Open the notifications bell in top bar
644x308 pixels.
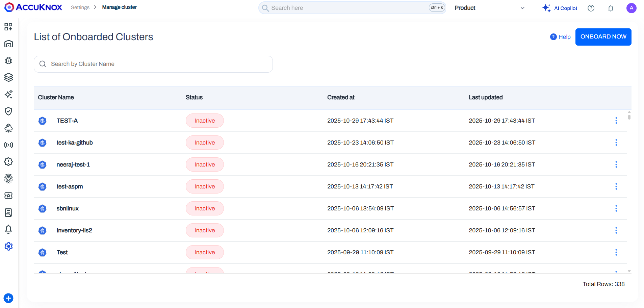[611, 8]
